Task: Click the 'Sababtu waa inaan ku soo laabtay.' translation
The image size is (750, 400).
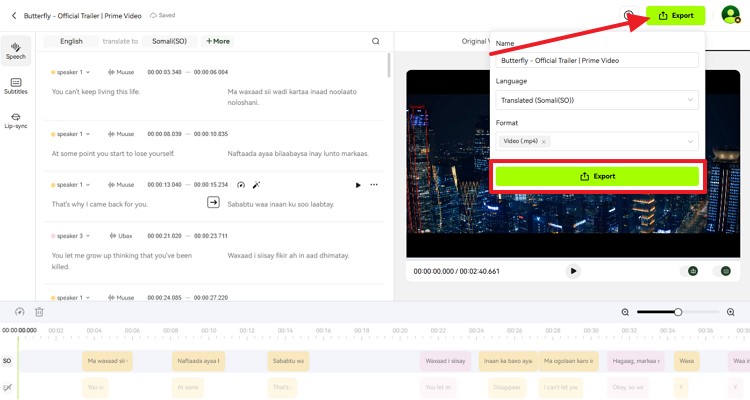Action: 281,204
